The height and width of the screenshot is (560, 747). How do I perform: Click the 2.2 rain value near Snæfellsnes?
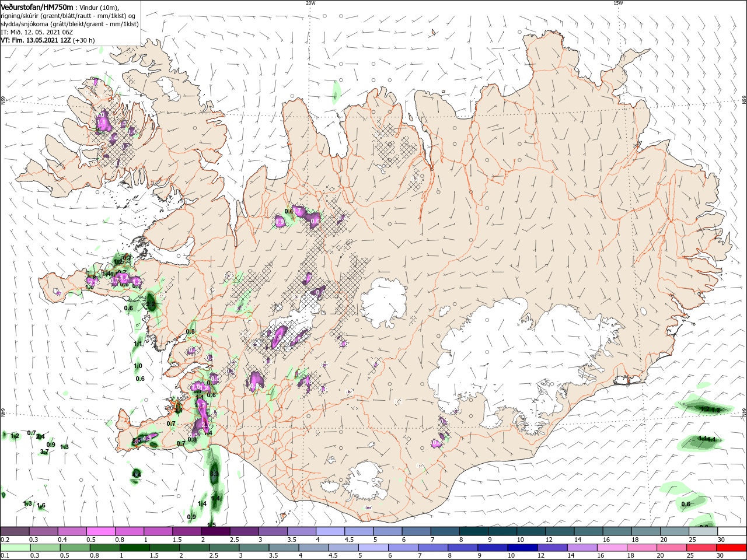(x=151, y=304)
